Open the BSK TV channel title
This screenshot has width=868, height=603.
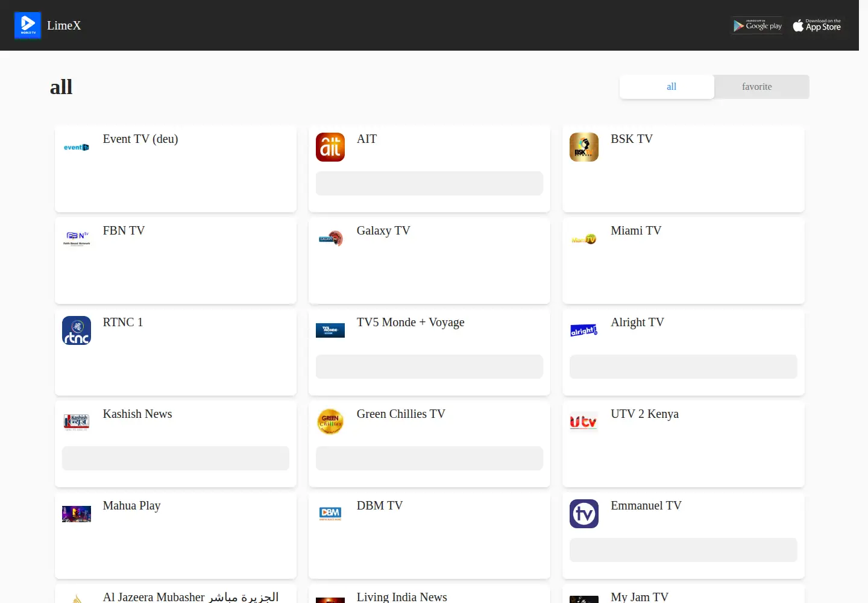coord(632,139)
